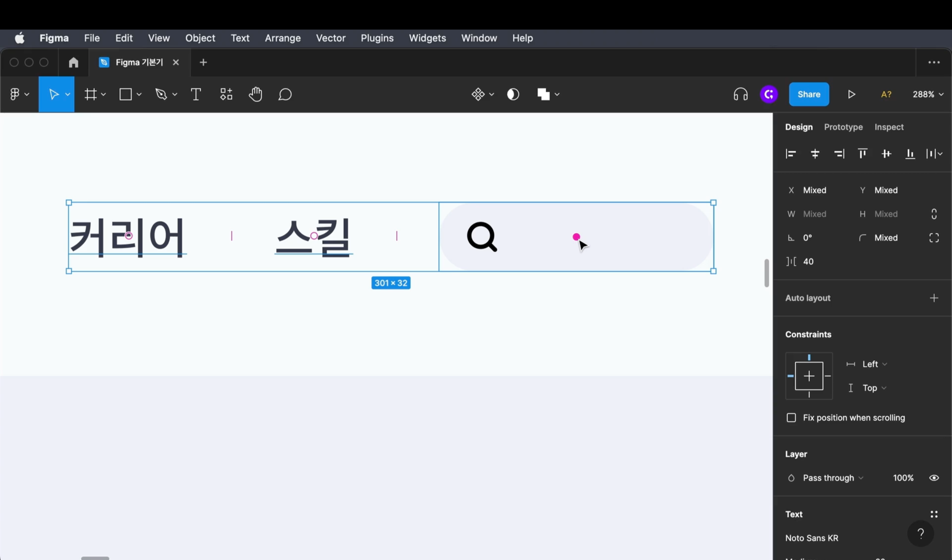Align selected objects to the left
The image size is (952, 560).
[x=790, y=153]
